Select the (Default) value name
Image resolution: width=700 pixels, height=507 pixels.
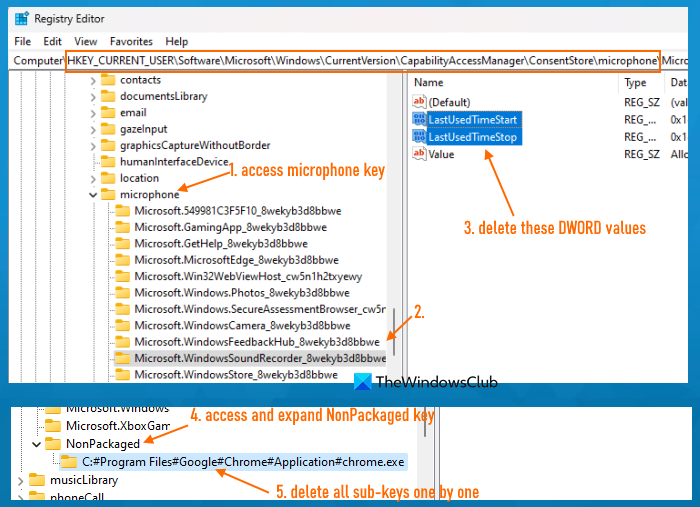449,102
